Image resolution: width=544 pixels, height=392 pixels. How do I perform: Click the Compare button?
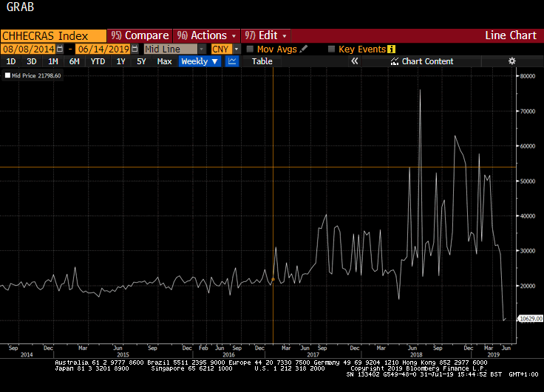[140, 35]
